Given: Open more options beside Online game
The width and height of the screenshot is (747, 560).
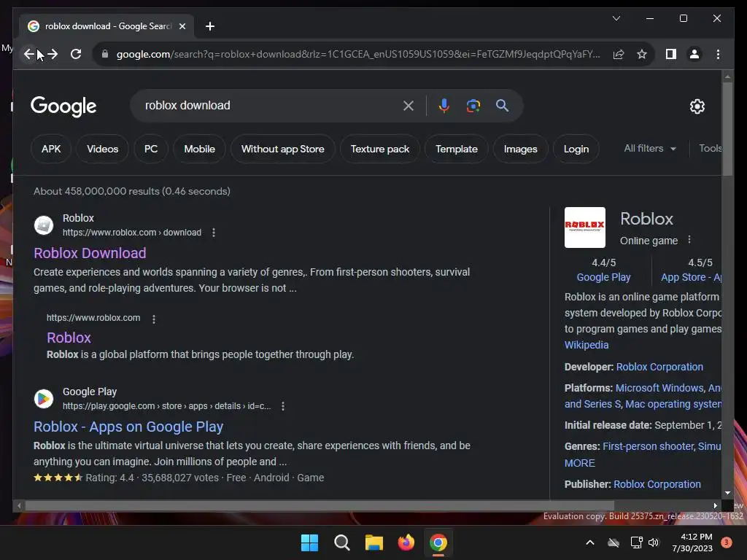Looking at the screenshot, I should pos(689,239).
